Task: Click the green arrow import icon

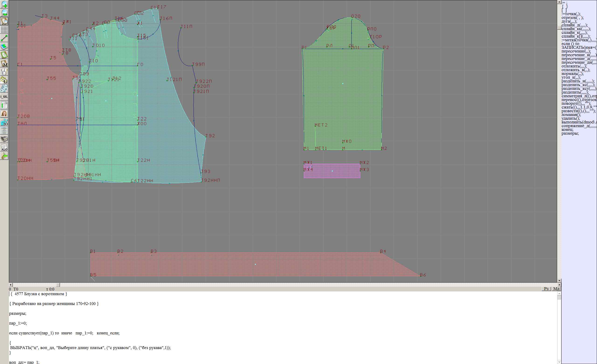Action: coord(4,156)
